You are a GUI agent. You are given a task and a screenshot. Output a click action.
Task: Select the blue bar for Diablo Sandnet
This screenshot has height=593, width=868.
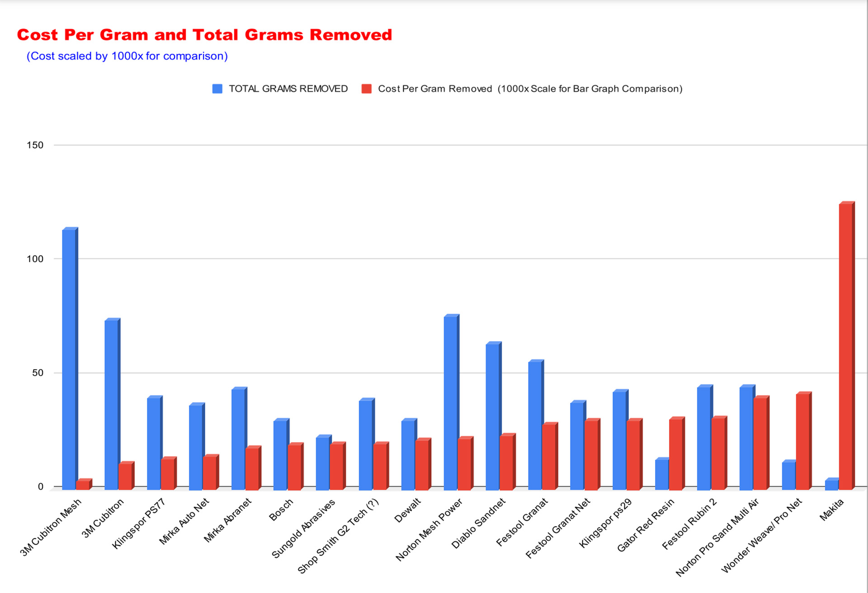click(x=494, y=416)
